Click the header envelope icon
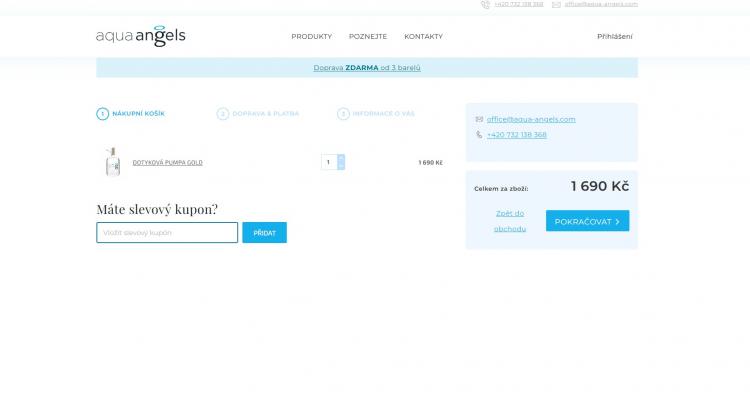Image resolution: width=750 pixels, height=406 pixels. (556, 4)
